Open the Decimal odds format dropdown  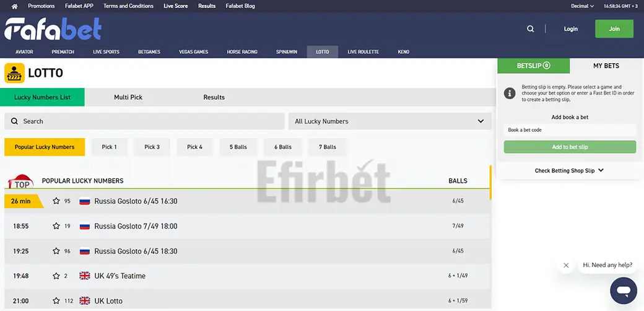(583, 6)
